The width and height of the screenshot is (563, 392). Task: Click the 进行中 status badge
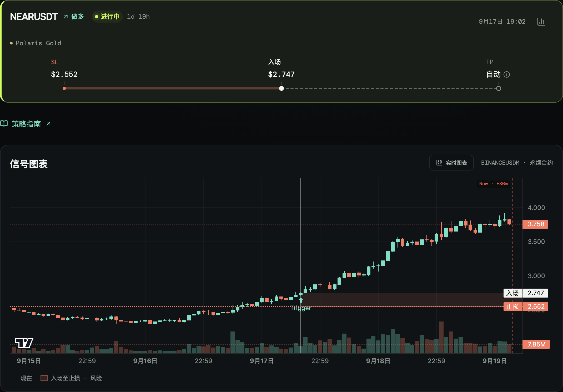[x=107, y=17]
